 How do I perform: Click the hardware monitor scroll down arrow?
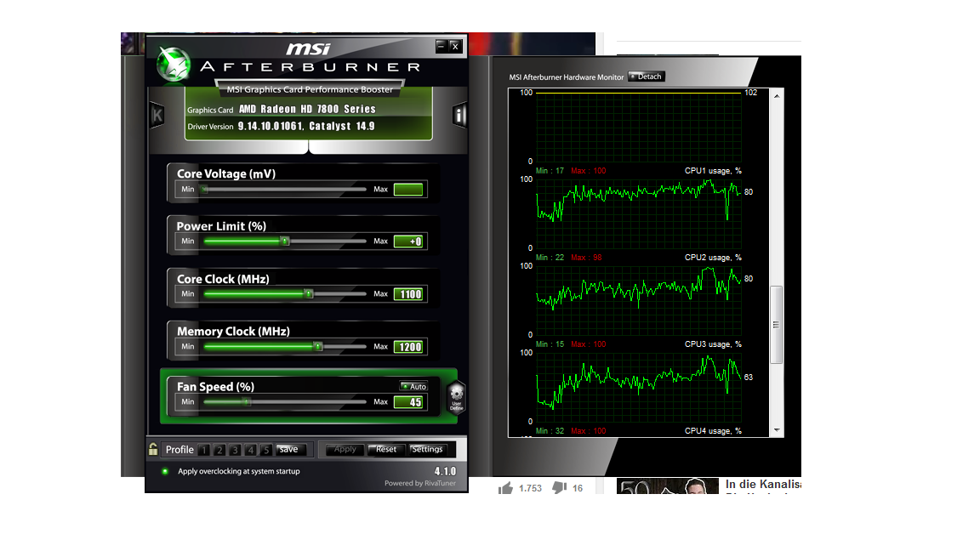(x=776, y=430)
